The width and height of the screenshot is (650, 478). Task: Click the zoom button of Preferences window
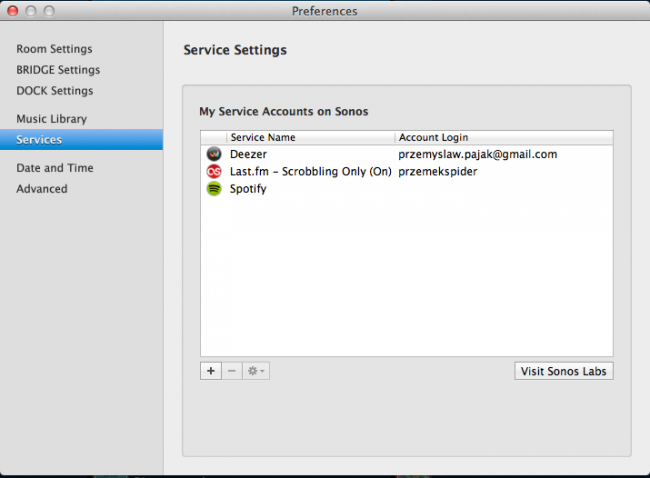[x=49, y=11]
